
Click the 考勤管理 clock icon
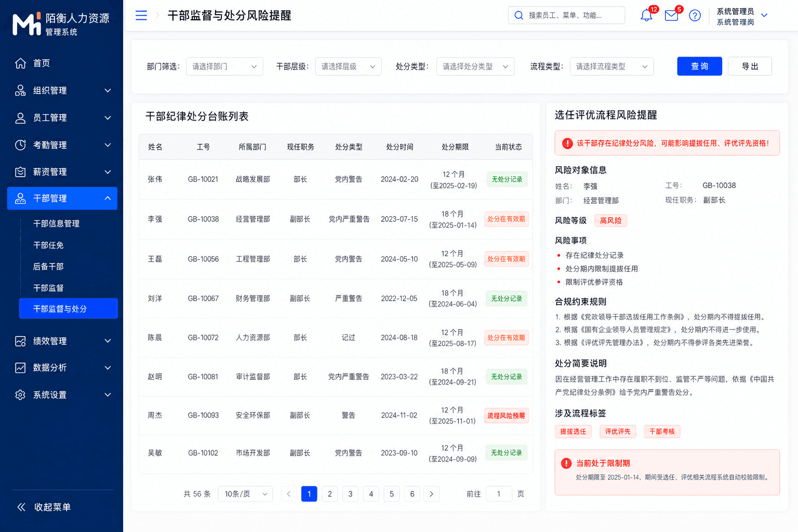click(x=20, y=145)
